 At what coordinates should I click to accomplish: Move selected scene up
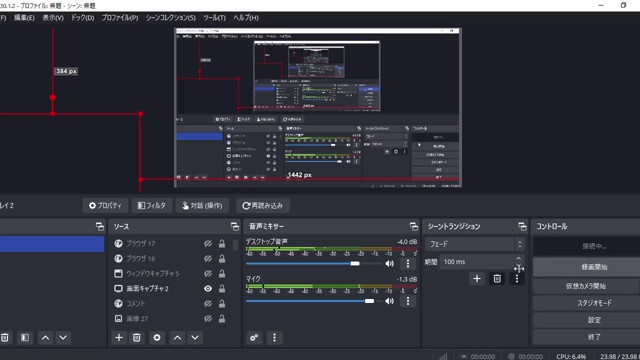(x=45, y=338)
